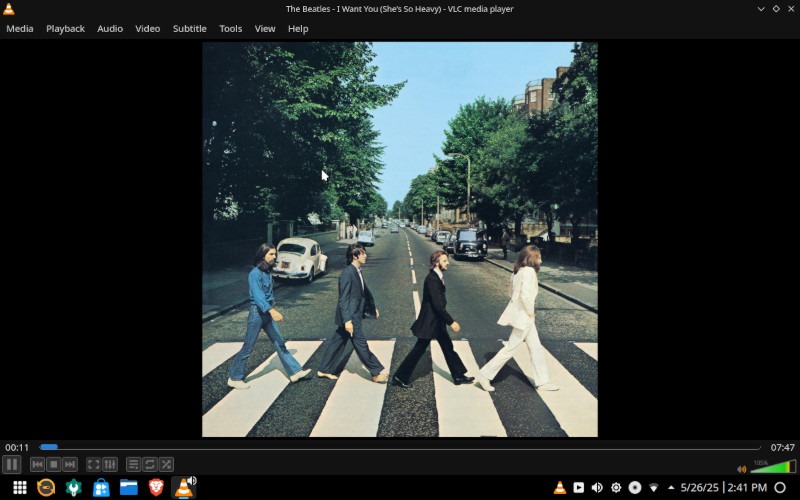Expand the Subtitle menu
Image resolution: width=800 pixels, height=500 pixels.
coord(190,29)
